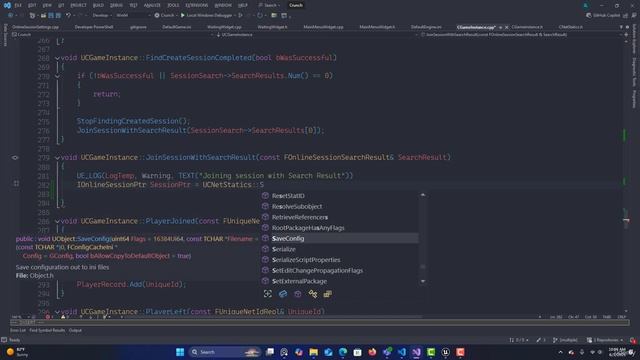Toggle fifth IntelliSense filter icon
Screen dimensions: 640x360
pyautogui.click(x=327, y=294)
